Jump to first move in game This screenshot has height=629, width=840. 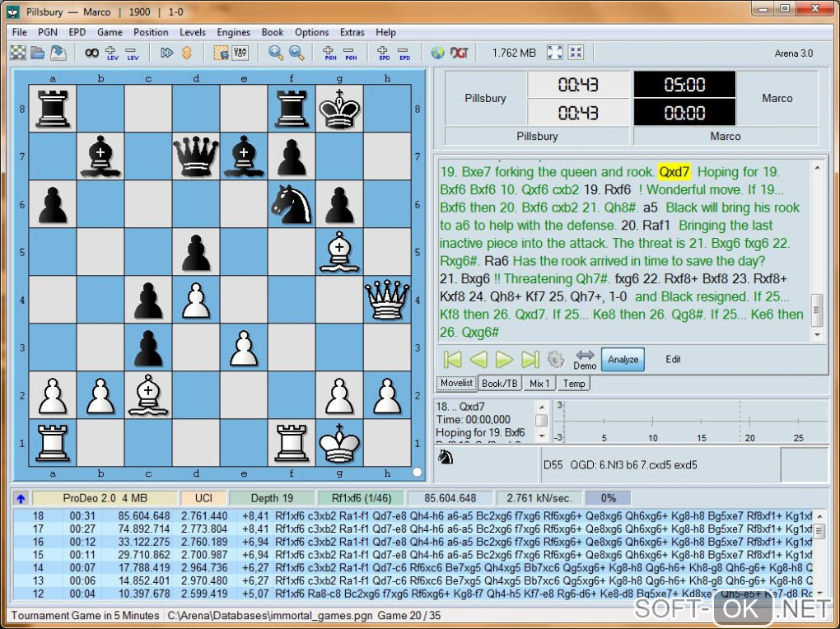(453, 360)
